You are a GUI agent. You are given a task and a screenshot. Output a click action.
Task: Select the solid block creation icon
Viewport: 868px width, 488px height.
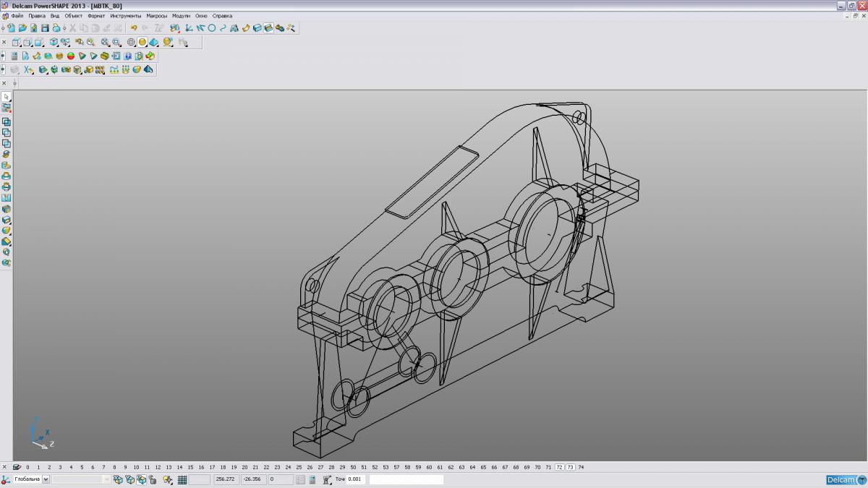point(257,28)
